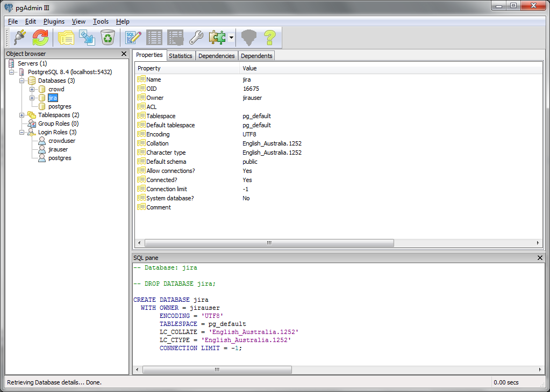Expand the crowd database node
Screen dimensions: 550x392
click(x=32, y=89)
